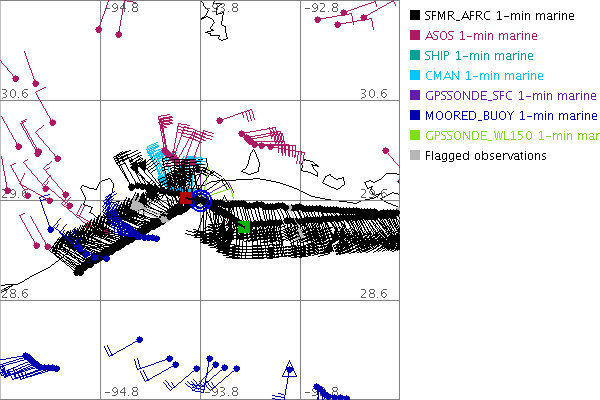This screenshot has width=600, height=400.
Task: Select the blue triangle marker near bottom
Action: [x=290, y=371]
